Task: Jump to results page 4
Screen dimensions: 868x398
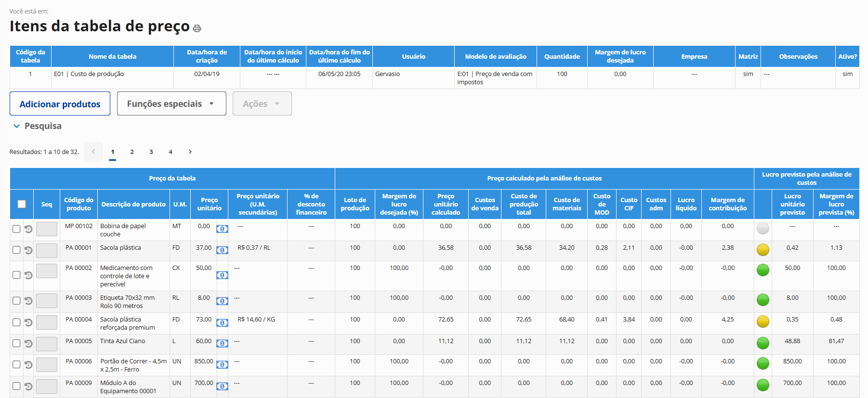Action: coord(171,152)
